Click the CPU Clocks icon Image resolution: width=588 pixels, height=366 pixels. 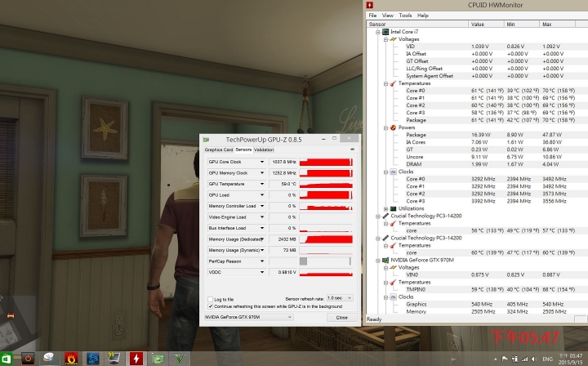393,172
